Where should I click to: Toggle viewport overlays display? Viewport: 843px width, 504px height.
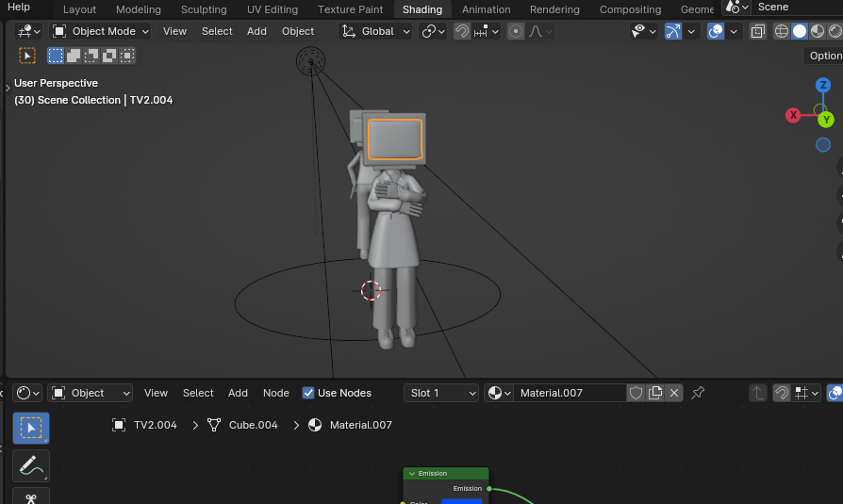[x=716, y=31]
